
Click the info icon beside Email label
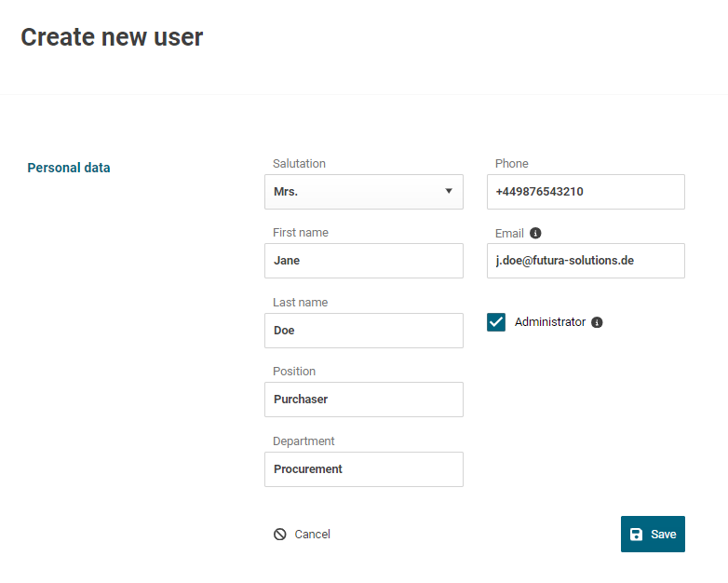point(535,234)
